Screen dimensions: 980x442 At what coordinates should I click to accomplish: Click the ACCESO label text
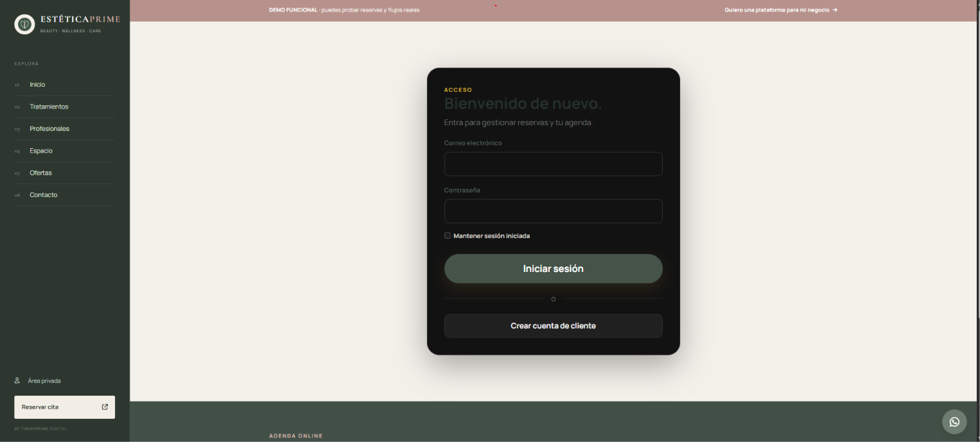coord(458,90)
